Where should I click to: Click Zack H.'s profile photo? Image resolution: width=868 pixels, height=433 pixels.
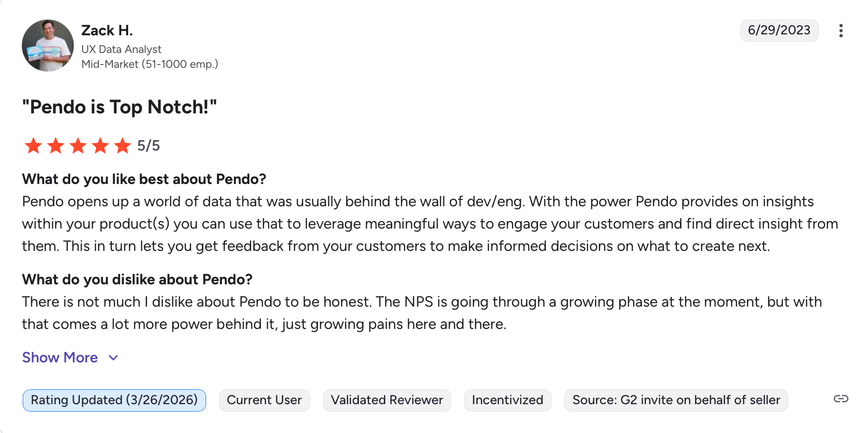(x=48, y=46)
